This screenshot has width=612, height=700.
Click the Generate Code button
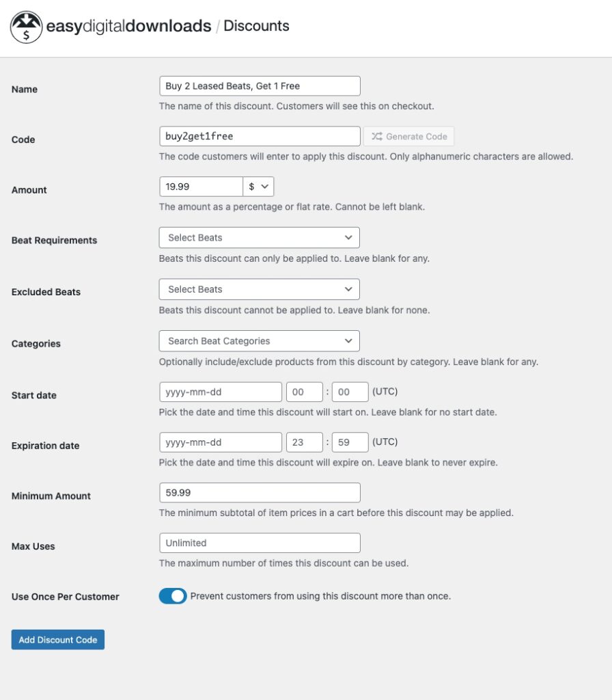pyautogui.click(x=409, y=136)
